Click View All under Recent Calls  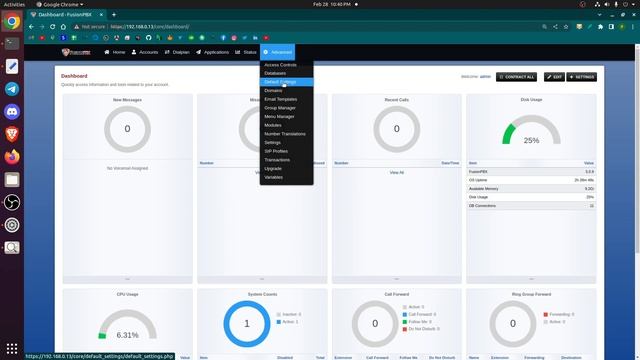click(x=396, y=173)
